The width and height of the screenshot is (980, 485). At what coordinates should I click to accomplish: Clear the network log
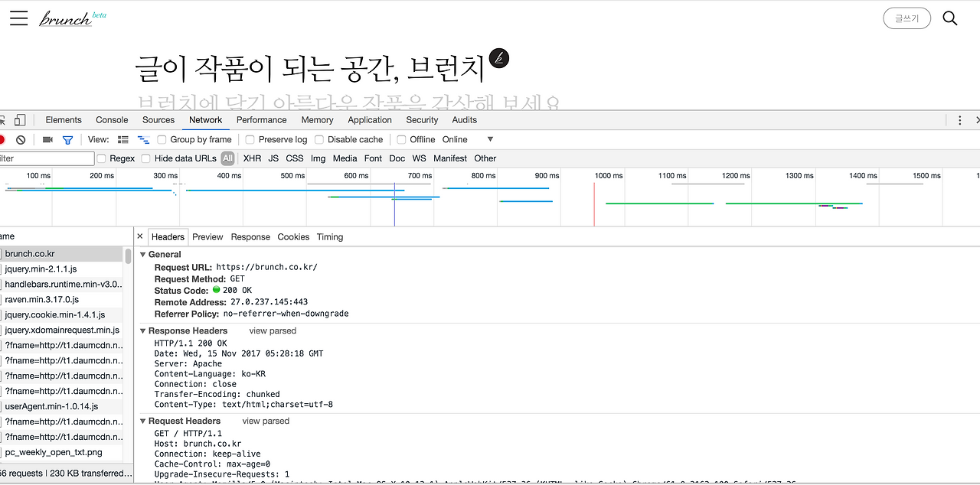21,140
